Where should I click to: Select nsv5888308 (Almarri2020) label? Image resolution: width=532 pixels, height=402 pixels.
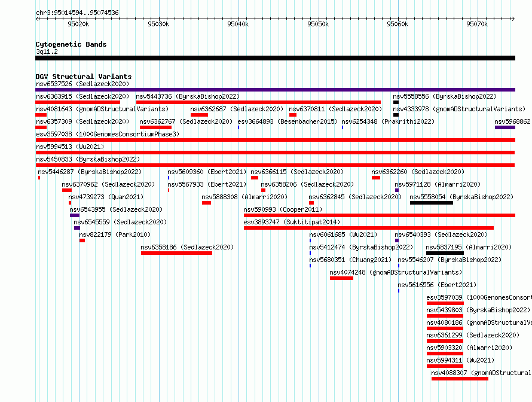coord(244,197)
